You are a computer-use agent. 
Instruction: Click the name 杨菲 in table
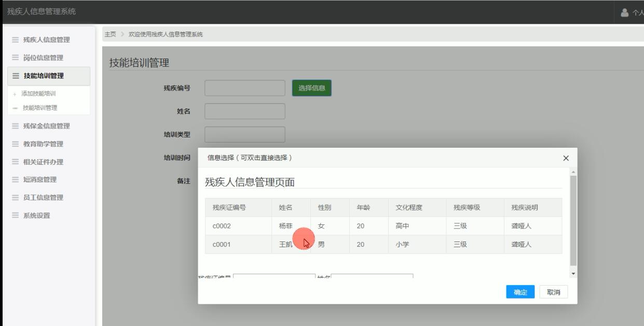pos(286,226)
